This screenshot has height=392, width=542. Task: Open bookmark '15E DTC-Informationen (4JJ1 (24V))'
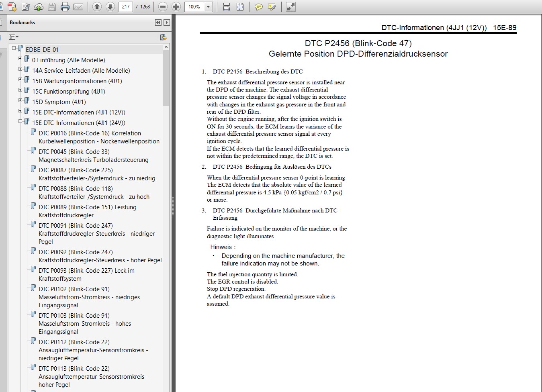(79, 123)
